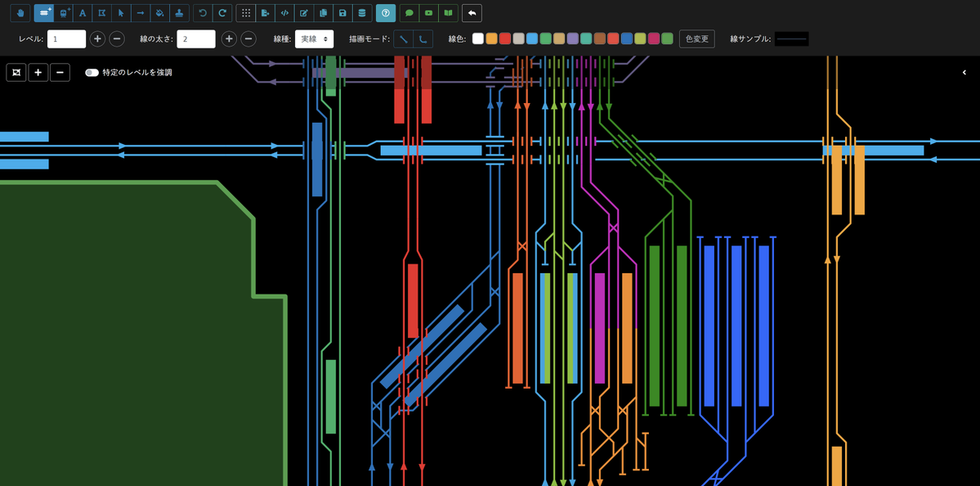Pick the yellow-green color swatch
This screenshot has width=980, height=486.
640,38
